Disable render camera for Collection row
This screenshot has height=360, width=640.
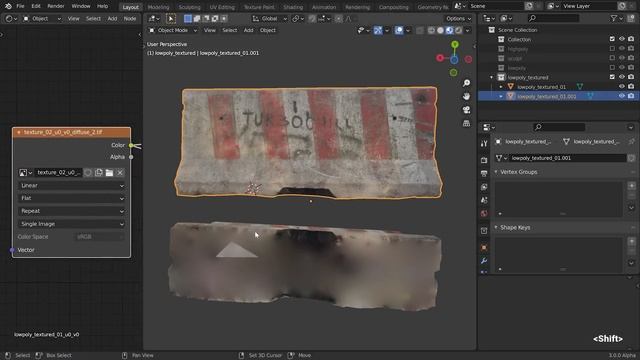pyautogui.click(x=631, y=39)
